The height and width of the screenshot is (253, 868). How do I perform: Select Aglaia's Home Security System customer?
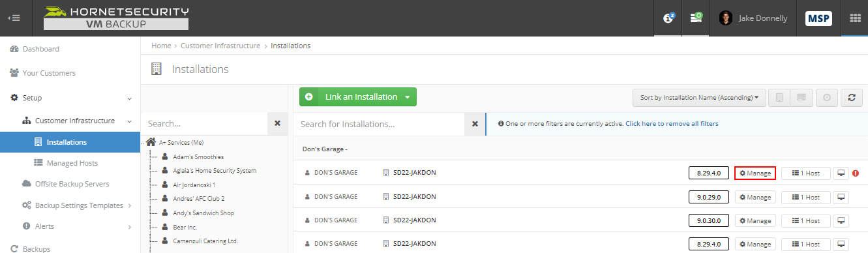[215, 171]
